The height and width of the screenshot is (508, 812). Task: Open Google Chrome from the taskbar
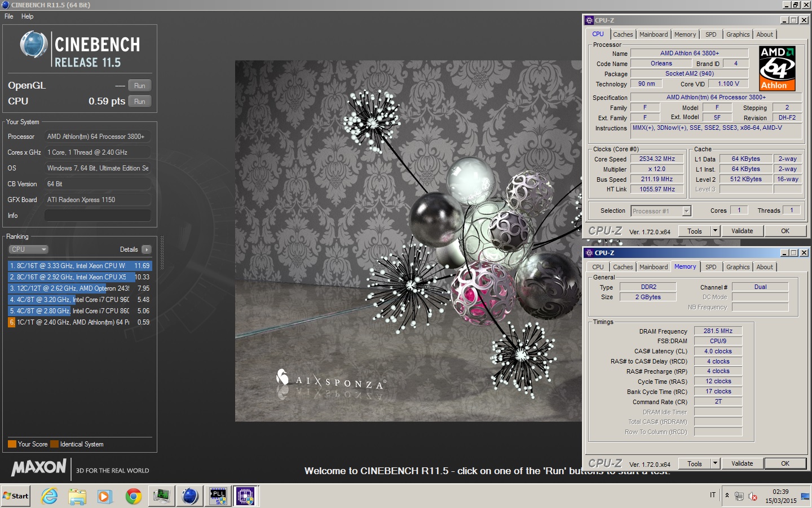click(134, 496)
